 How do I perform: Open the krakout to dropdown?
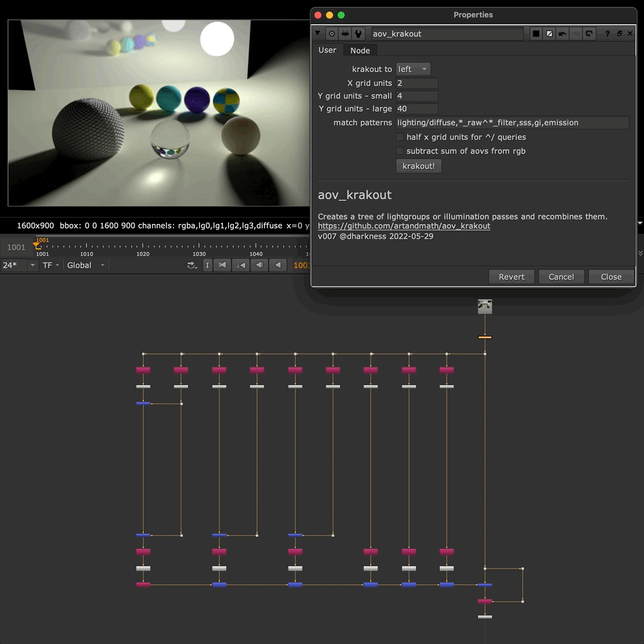[413, 69]
